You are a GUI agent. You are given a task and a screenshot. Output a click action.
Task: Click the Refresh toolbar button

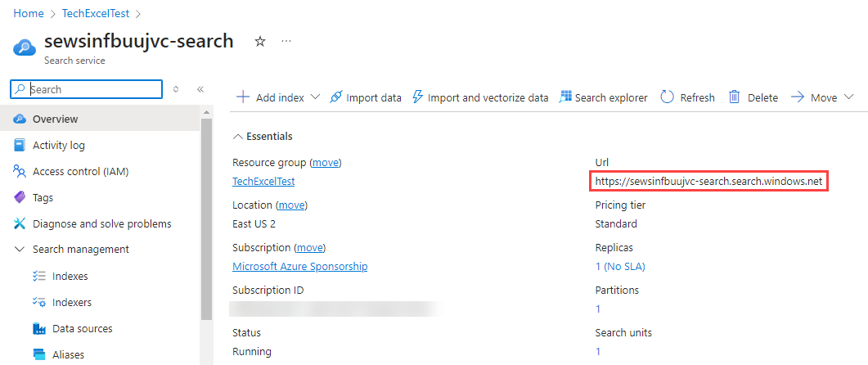687,97
